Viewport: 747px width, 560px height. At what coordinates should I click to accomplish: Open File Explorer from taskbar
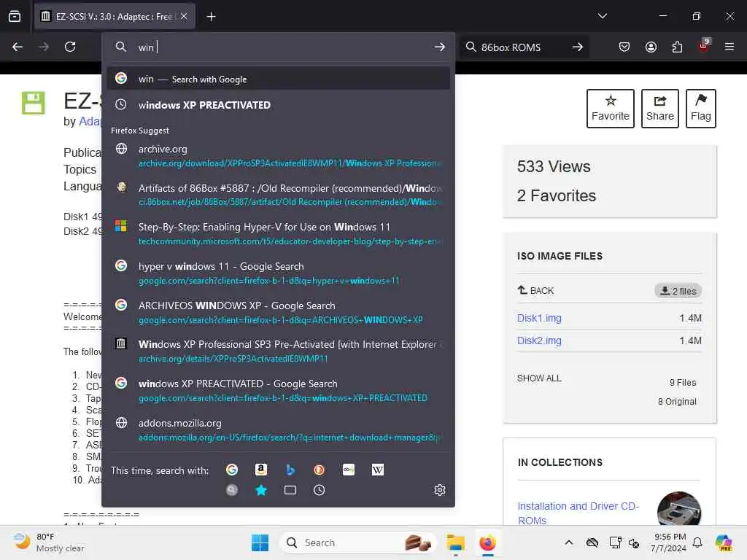coord(455,542)
